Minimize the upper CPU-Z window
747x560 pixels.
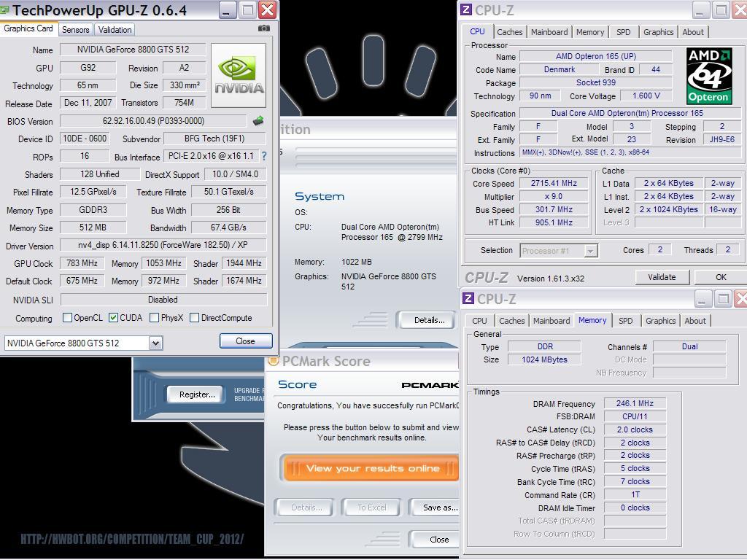click(x=700, y=10)
